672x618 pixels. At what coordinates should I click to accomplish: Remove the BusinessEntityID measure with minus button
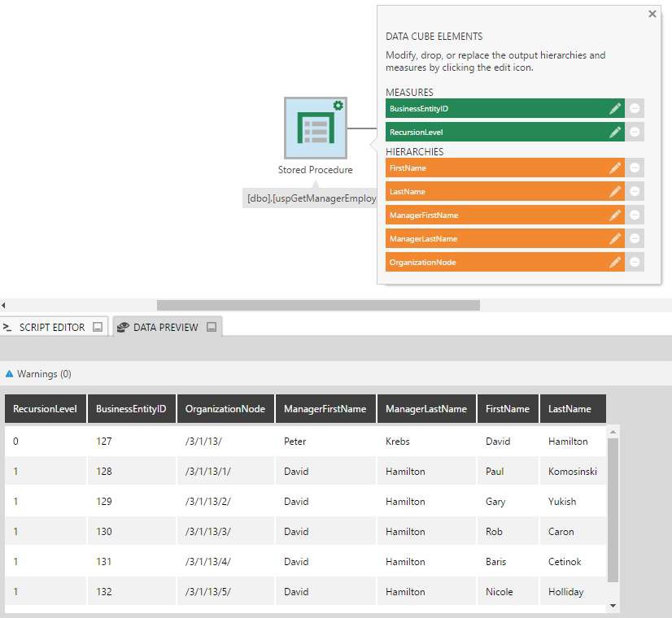coord(635,108)
